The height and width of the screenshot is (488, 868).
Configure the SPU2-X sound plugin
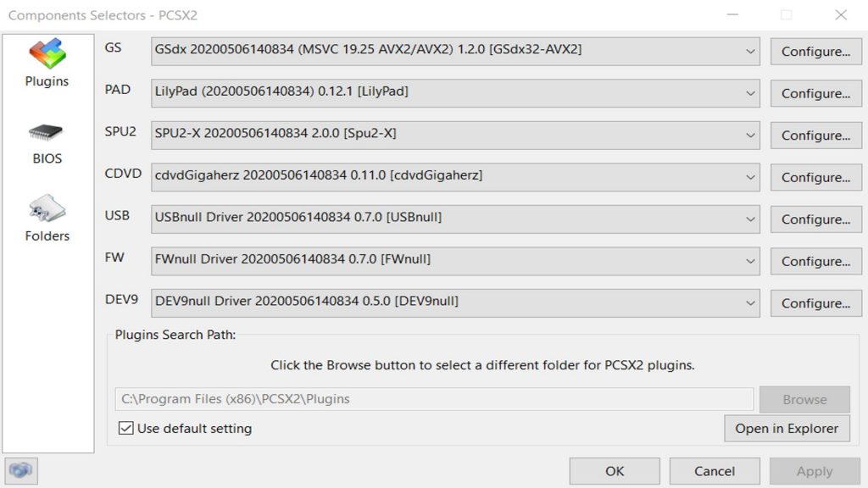click(x=815, y=135)
